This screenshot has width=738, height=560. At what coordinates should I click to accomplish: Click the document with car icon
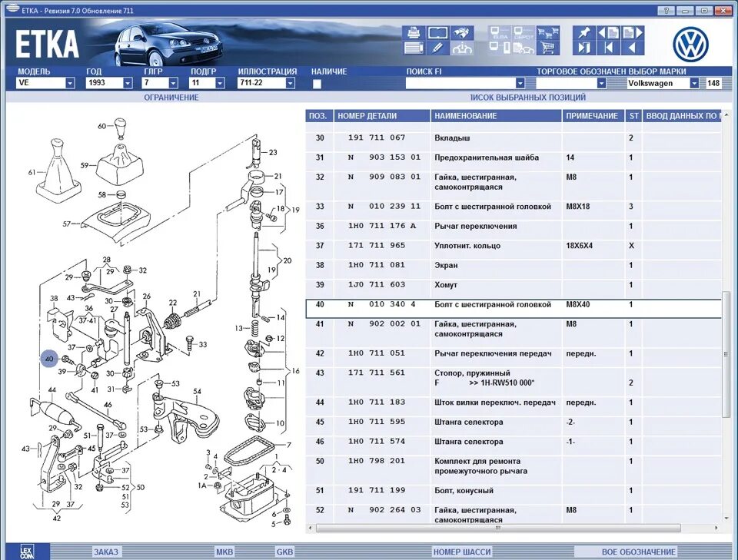(524, 48)
